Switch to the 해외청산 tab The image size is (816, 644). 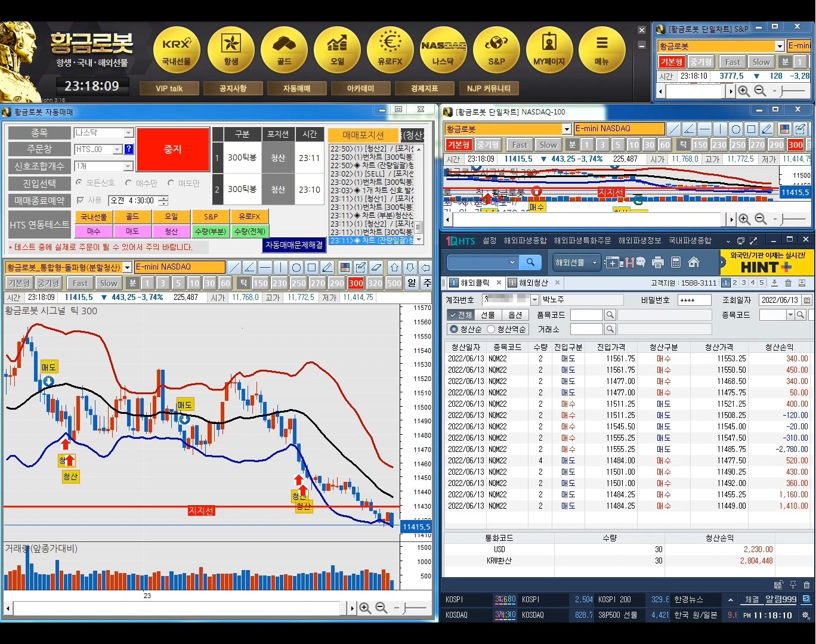click(533, 283)
